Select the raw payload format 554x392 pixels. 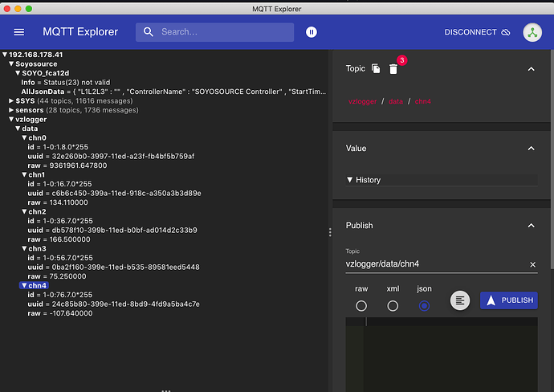pos(361,306)
